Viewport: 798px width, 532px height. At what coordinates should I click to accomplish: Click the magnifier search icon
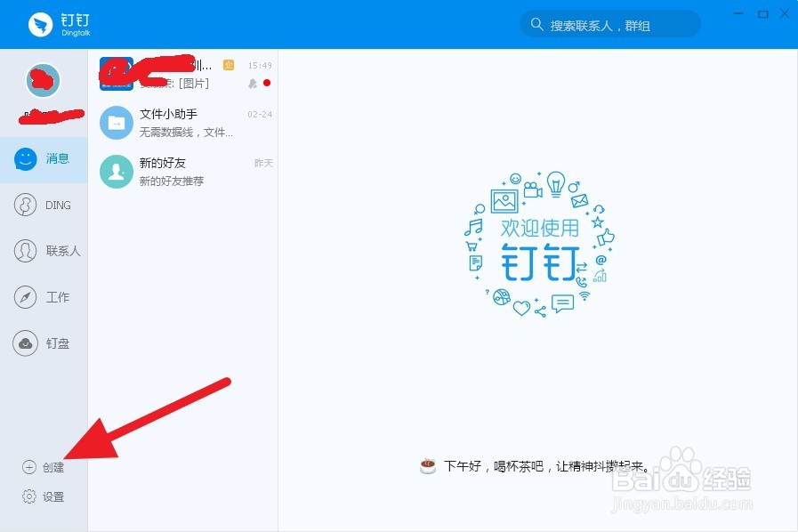click(536, 24)
